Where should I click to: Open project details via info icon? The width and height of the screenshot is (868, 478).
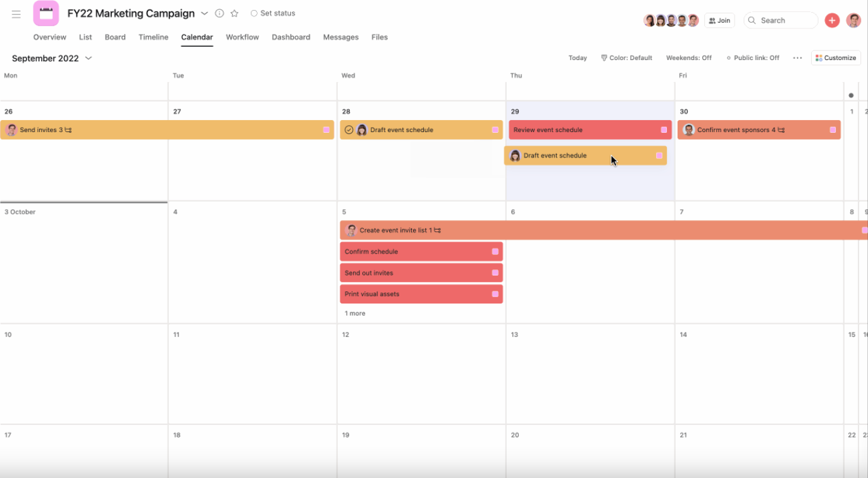pyautogui.click(x=218, y=13)
